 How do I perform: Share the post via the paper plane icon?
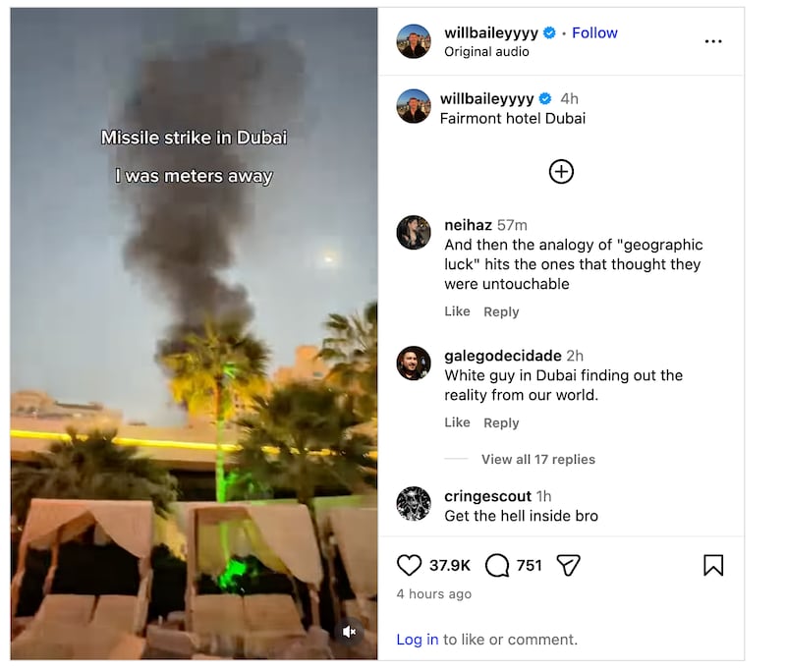pos(567,565)
